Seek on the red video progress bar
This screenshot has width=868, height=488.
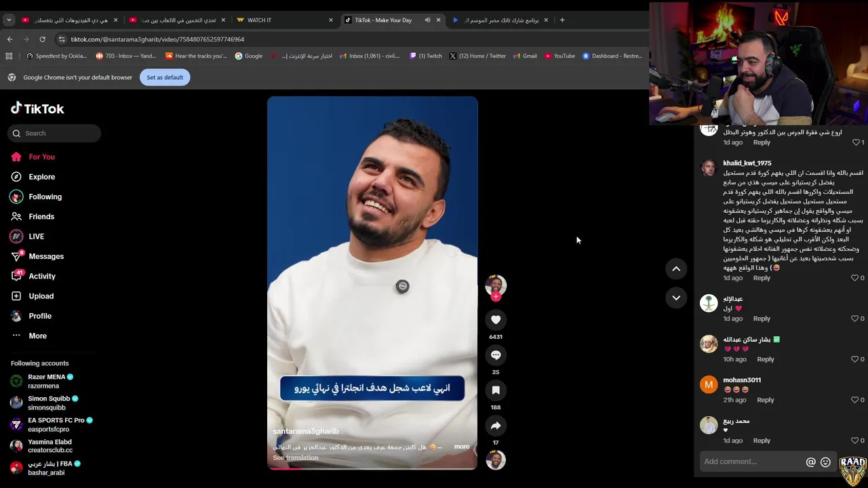click(x=372, y=468)
